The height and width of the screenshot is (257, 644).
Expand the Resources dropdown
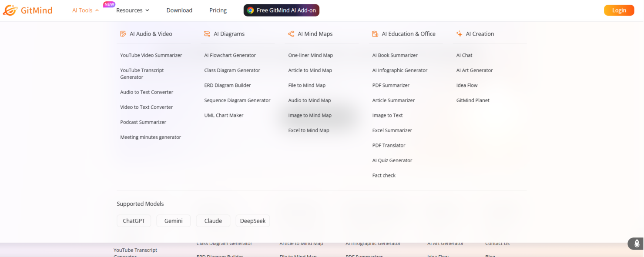click(x=133, y=10)
